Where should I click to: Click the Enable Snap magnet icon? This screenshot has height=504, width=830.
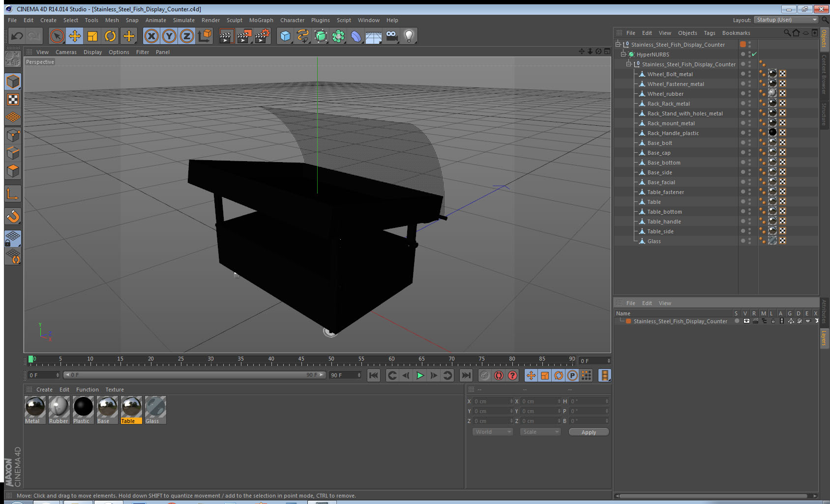pyautogui.click(x=13, y=216)
